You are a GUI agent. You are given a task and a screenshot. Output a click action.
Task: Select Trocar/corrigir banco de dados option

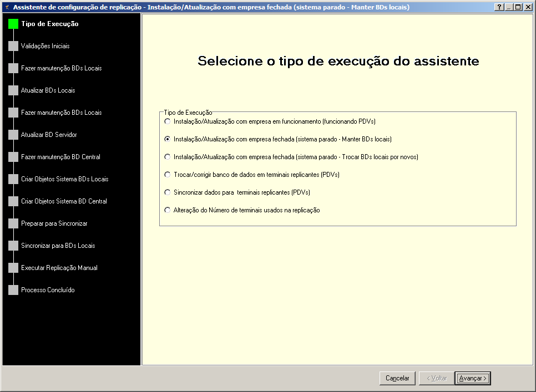click(x=168, y=175)
